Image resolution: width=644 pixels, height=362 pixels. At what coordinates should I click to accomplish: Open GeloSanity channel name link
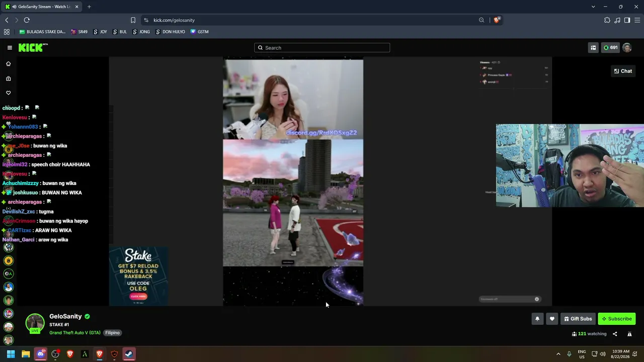(65, 316)
